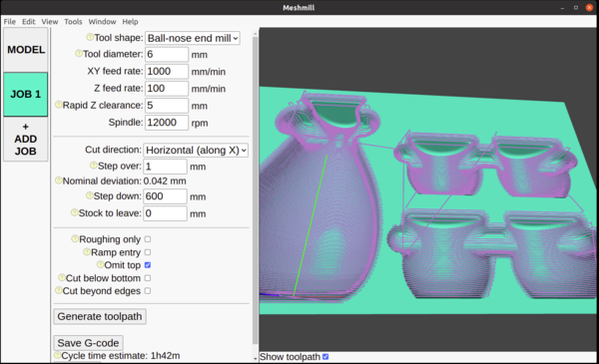Switch to the MODEL tab
Viewport: 599px width, 364px height.
[x=26, y=50]
